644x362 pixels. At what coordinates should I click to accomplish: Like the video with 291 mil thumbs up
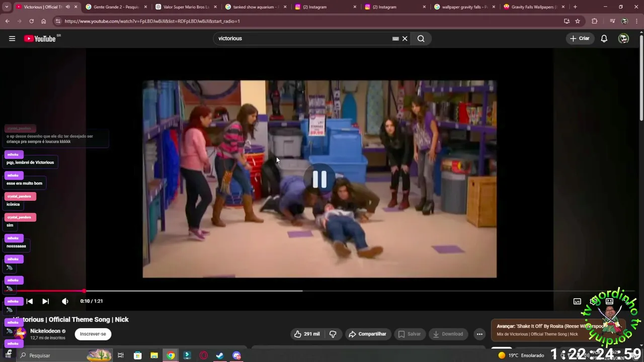click(x=307, y=334)
